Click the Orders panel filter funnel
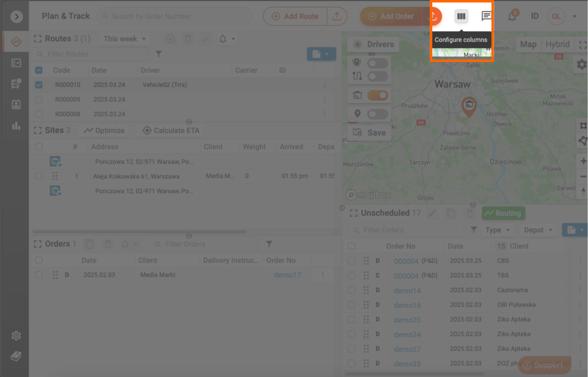This screenshot has width=588, height=377. pos(269,244)
